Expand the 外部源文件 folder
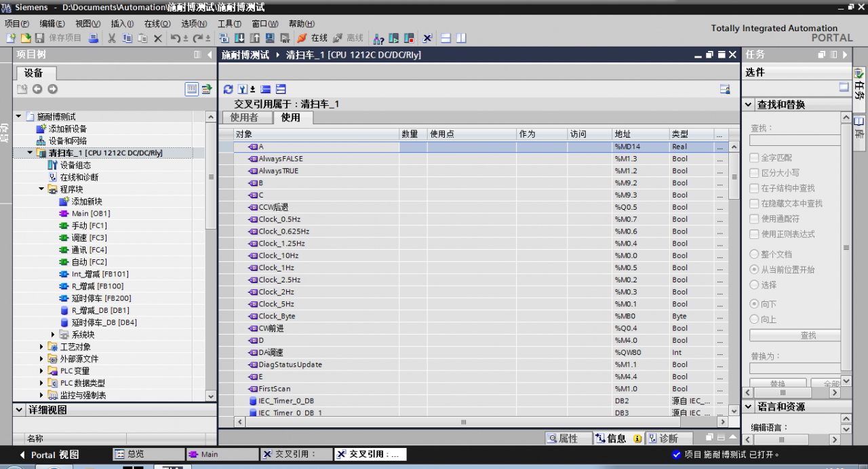868x469 pixels. pos(41,359)
